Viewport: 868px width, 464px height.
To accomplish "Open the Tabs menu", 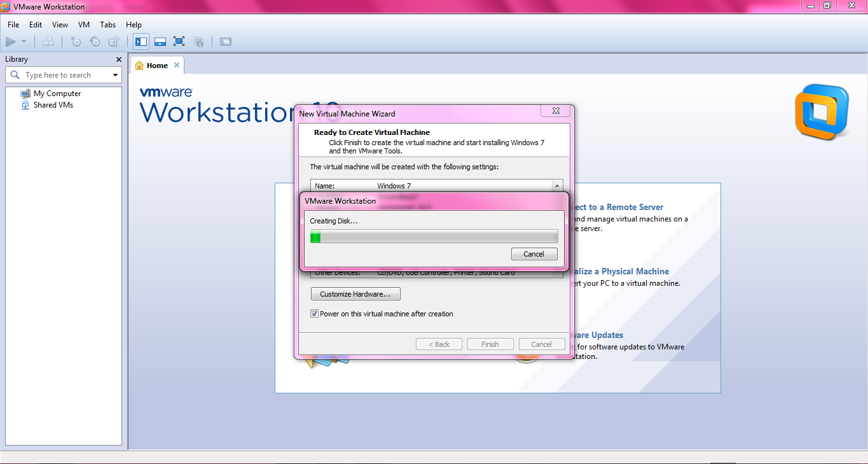I will click(x=108, y=25).
